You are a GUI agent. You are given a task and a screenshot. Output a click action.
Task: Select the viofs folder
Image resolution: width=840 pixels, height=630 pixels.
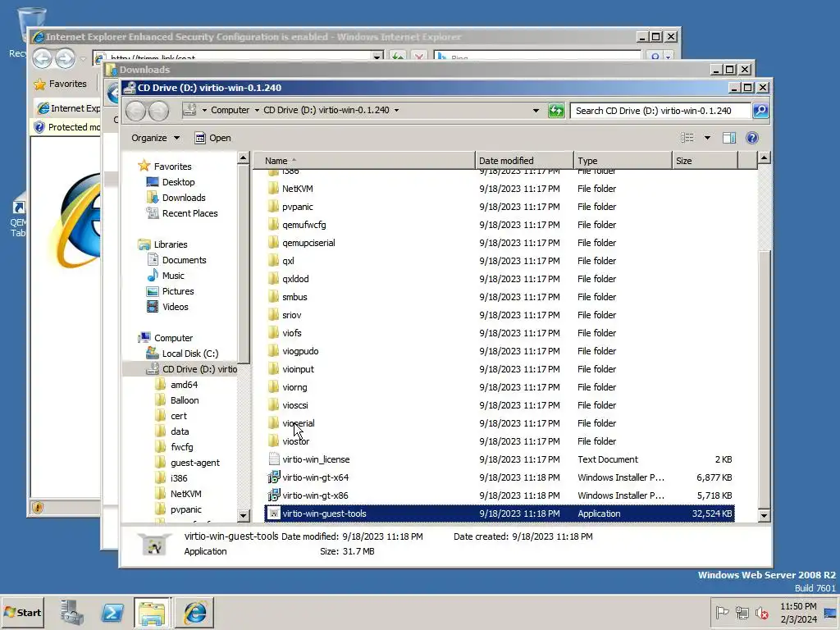coord(292,333)
